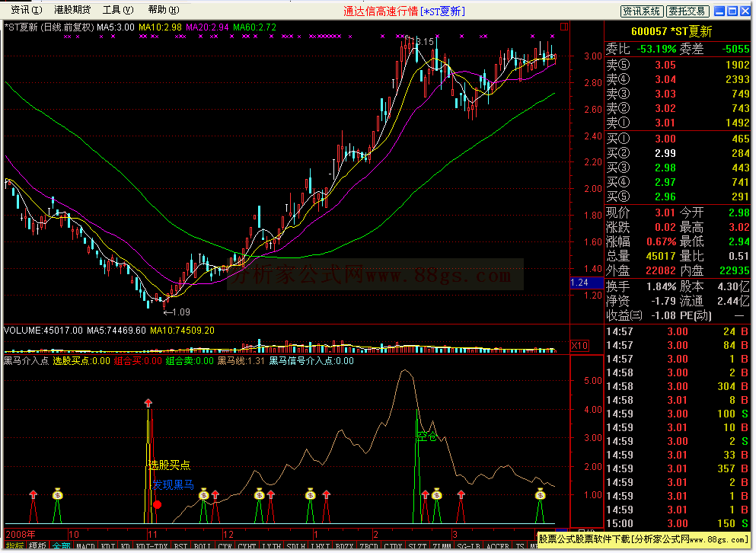Click the MA60:2.72 legend label
Screen dimensions: 756x553
click(254, 27)
